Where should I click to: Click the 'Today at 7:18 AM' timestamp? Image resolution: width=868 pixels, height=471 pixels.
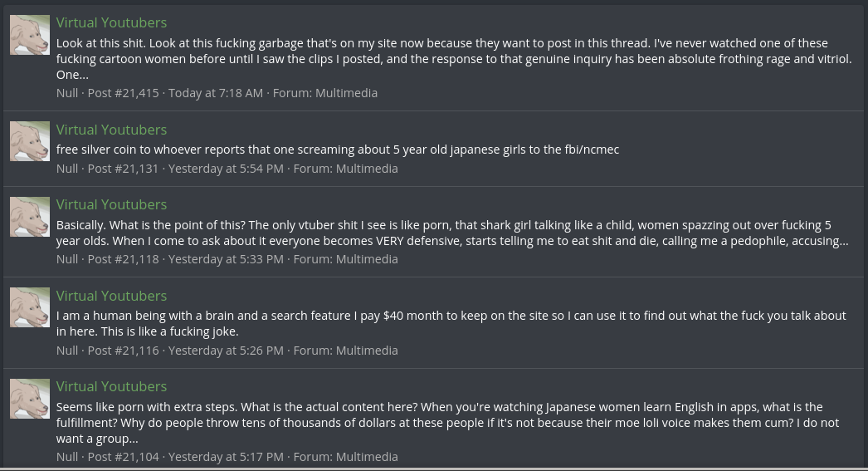[x=215, y=93]
